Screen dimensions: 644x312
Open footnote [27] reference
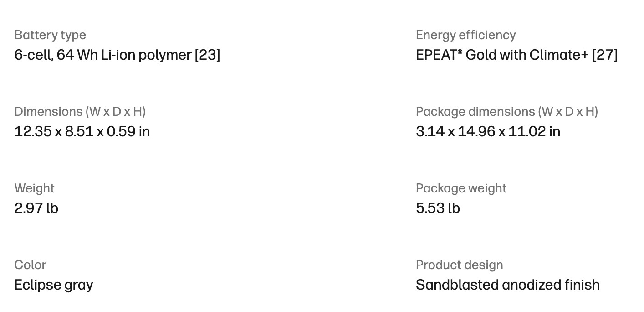click(605, 55)
